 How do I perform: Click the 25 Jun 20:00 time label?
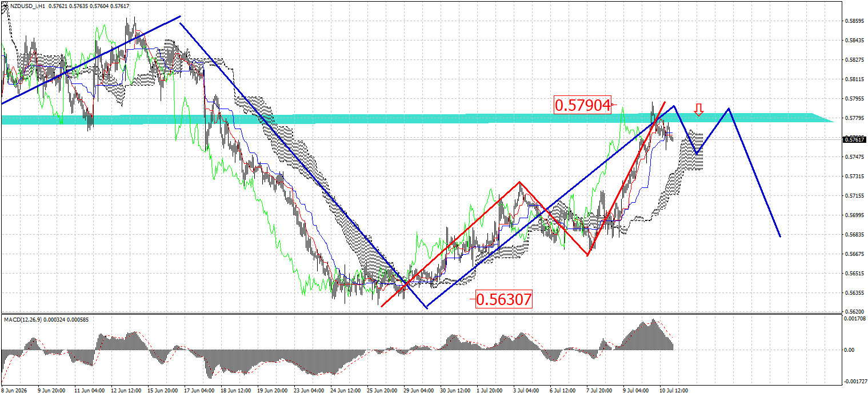click(x=383, y=391)
